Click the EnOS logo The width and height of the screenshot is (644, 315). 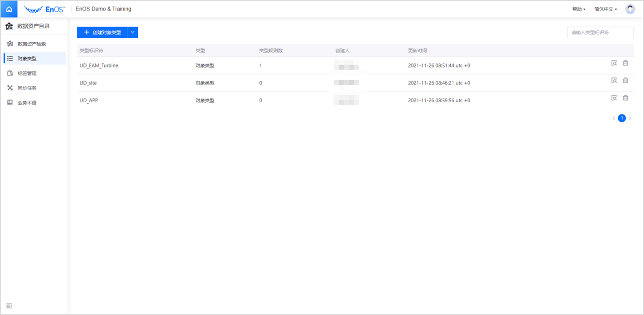tap(44, 9)
